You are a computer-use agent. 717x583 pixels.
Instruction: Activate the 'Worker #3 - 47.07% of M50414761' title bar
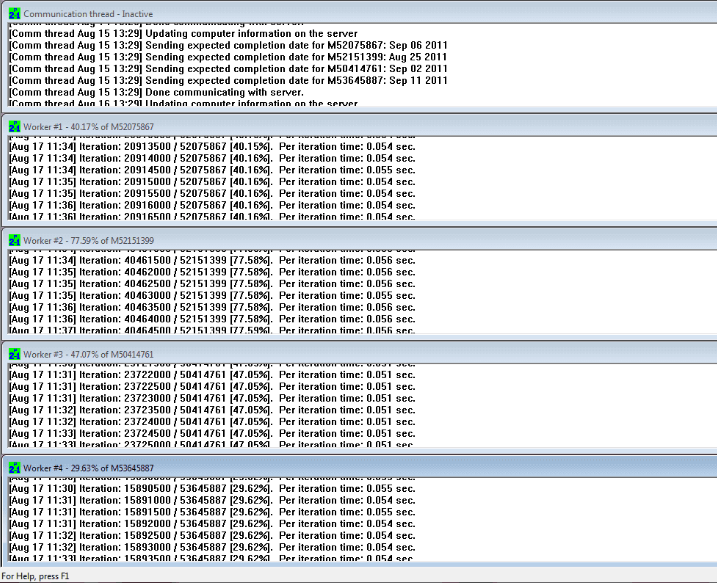pos(360,354)
